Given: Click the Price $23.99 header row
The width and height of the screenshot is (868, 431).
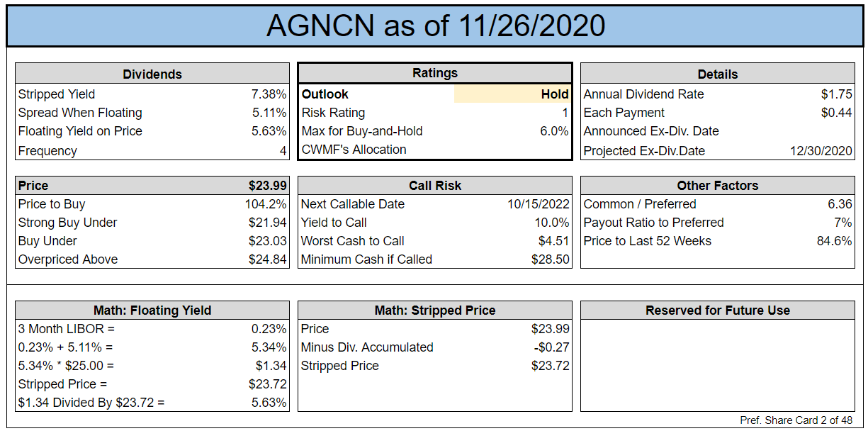Looking at the screenshot, I should click(x=152, y=186).
